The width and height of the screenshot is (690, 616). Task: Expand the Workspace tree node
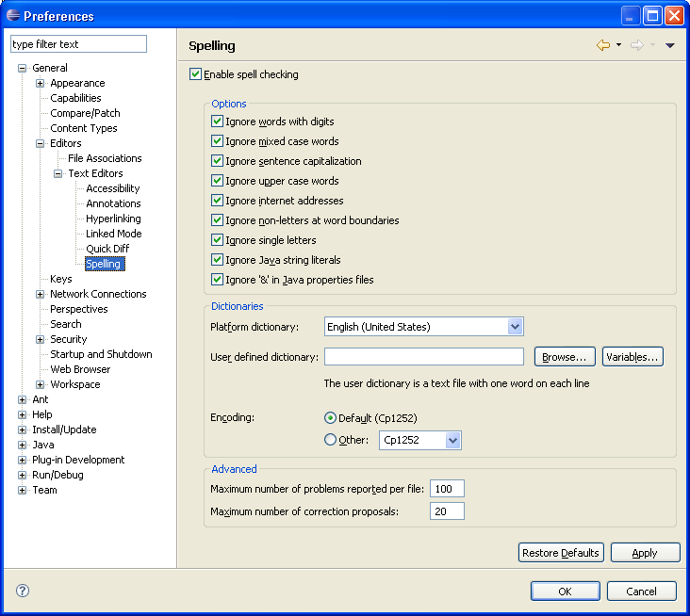(40, 384)
